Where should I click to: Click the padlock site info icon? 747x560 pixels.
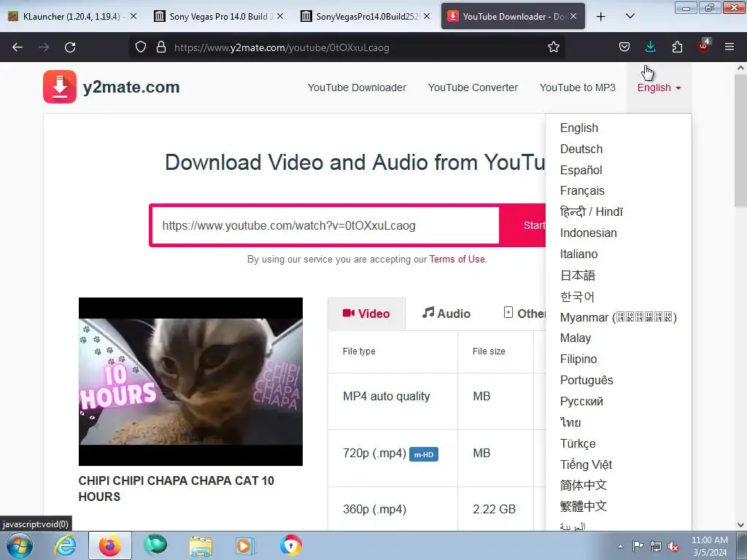pyautogui.click(x=161, y=47)
